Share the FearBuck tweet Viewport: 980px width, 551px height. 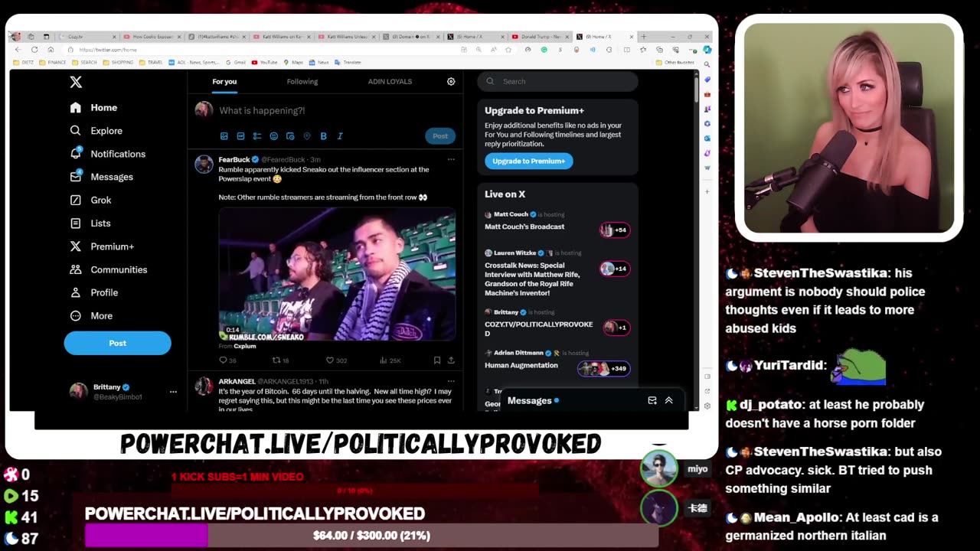(x=451, y=360)
